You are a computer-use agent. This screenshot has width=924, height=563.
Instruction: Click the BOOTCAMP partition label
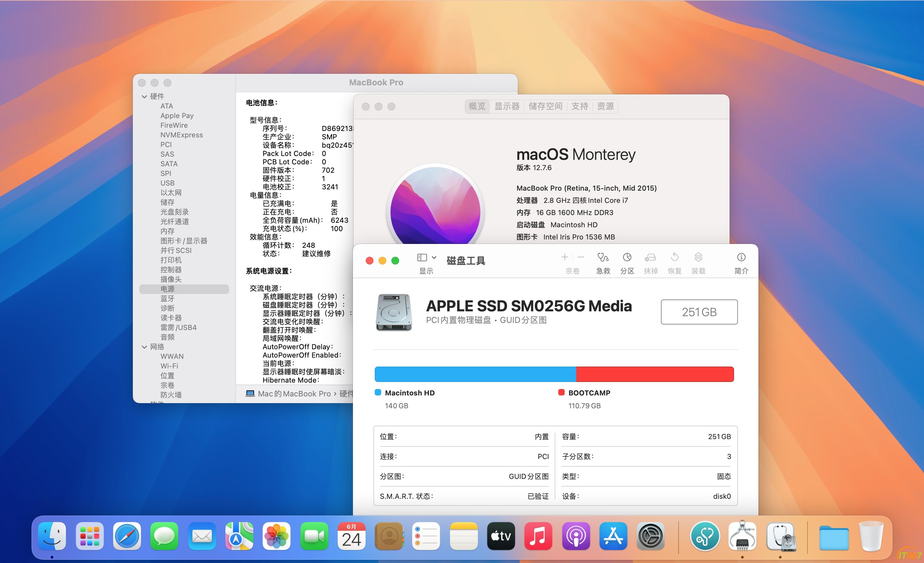589,393
